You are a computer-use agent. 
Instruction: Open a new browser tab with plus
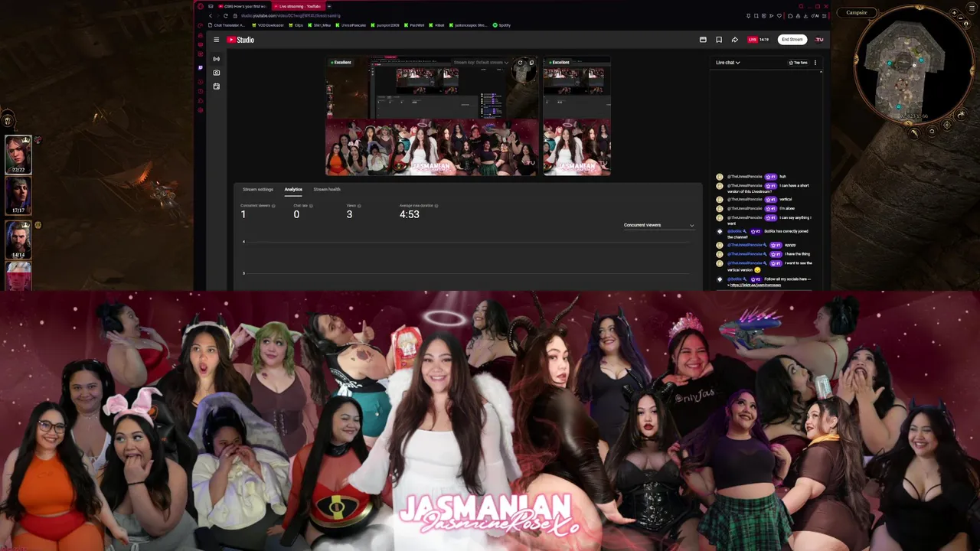pyautogui.click(x=329, y=6)
